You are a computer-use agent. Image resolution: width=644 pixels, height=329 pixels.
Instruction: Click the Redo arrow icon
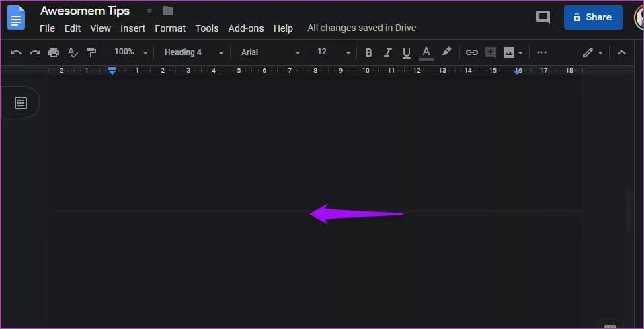coord(35,52)
